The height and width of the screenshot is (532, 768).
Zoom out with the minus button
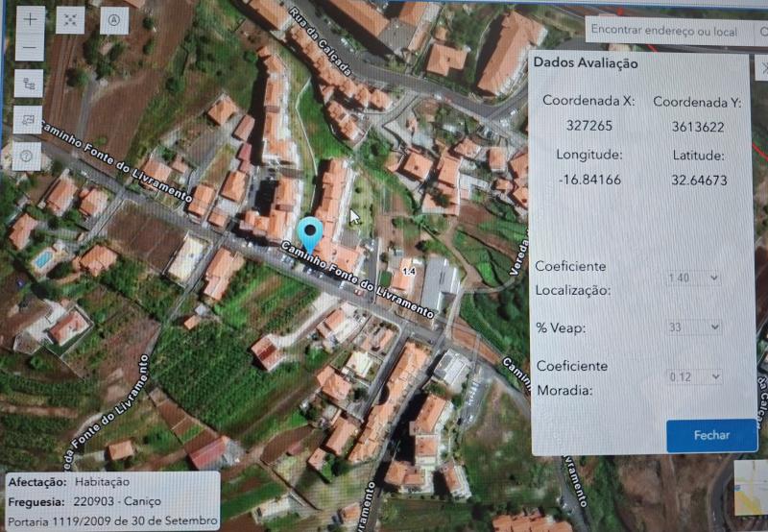pyautogui.click(x=30, y=47)
